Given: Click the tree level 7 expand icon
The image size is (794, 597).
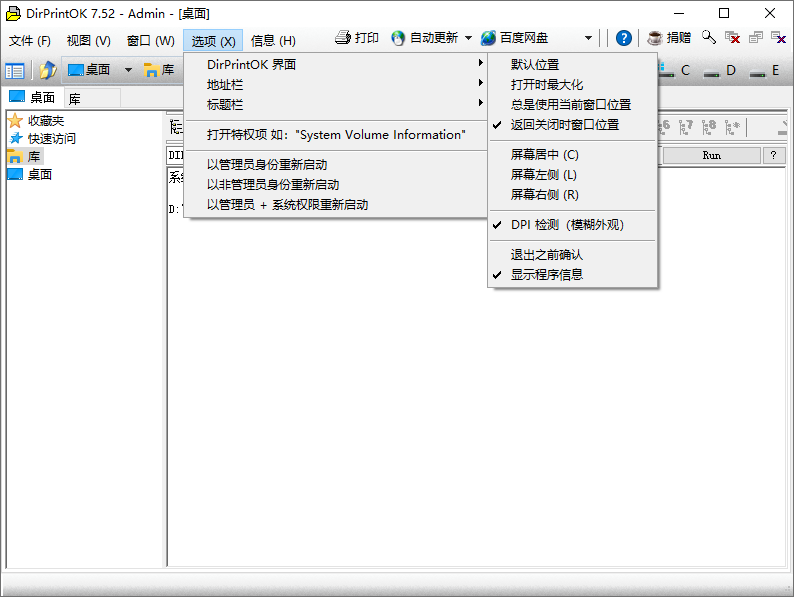Looking at the screenshot, I should click(686, 127).
